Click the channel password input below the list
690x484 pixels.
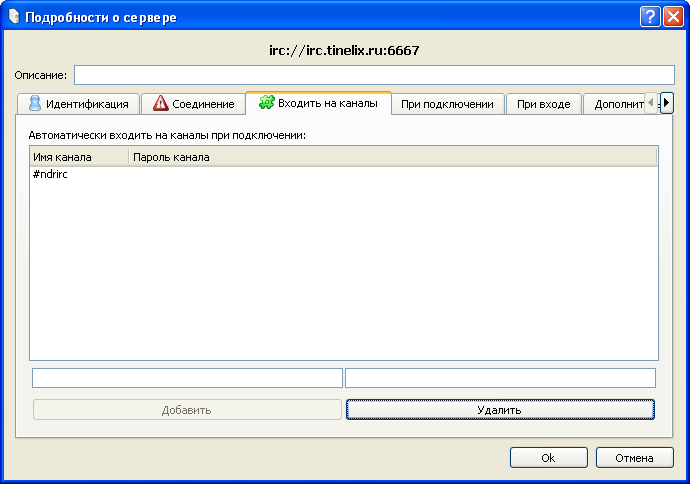coord(500,378)
